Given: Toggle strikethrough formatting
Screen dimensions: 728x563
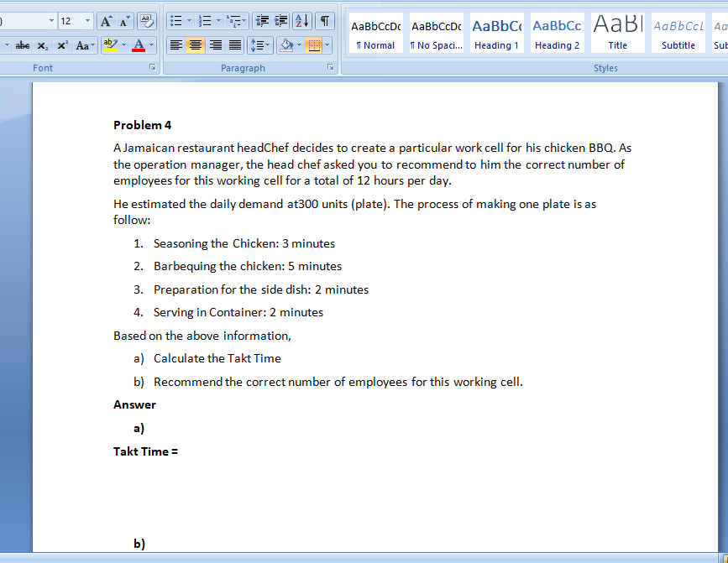Looking at the screenshot, I should coord(23,45).
